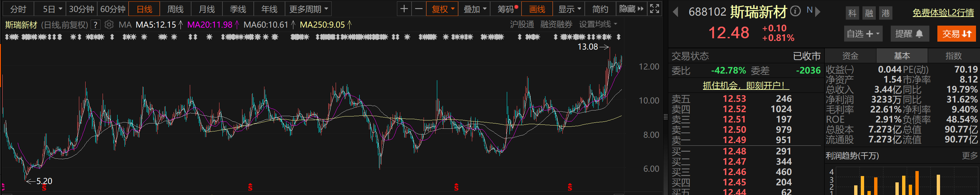The height and width of the screenshot is (195, 980).
Task: Click 更多 next to 利润趋势
Action: pyautogui.click(x=969, y=155)
